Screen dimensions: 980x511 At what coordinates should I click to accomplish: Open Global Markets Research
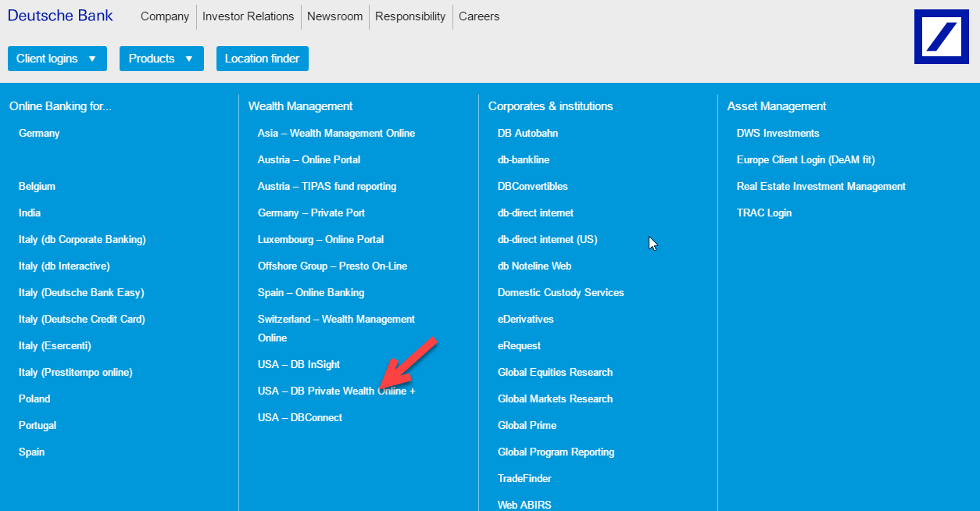pos(555,398)
